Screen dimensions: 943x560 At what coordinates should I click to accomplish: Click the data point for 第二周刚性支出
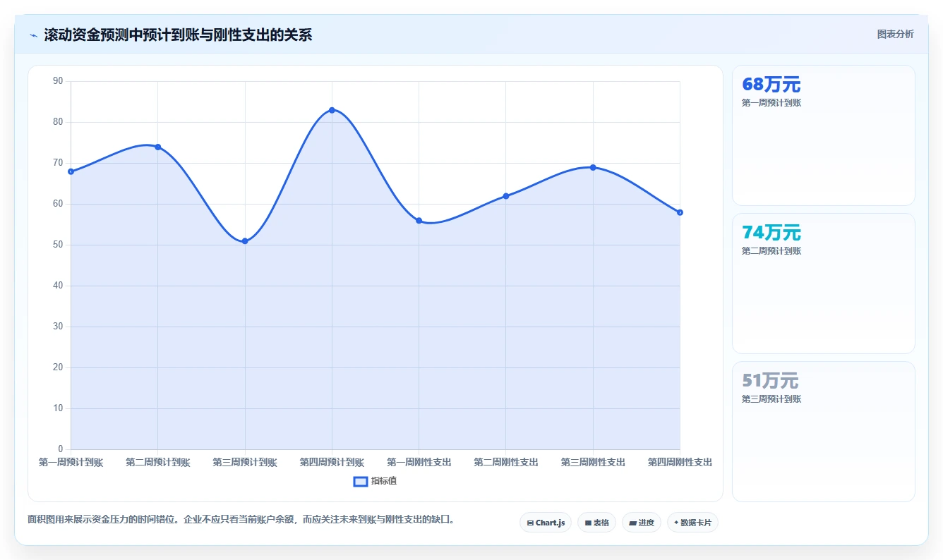506,196
